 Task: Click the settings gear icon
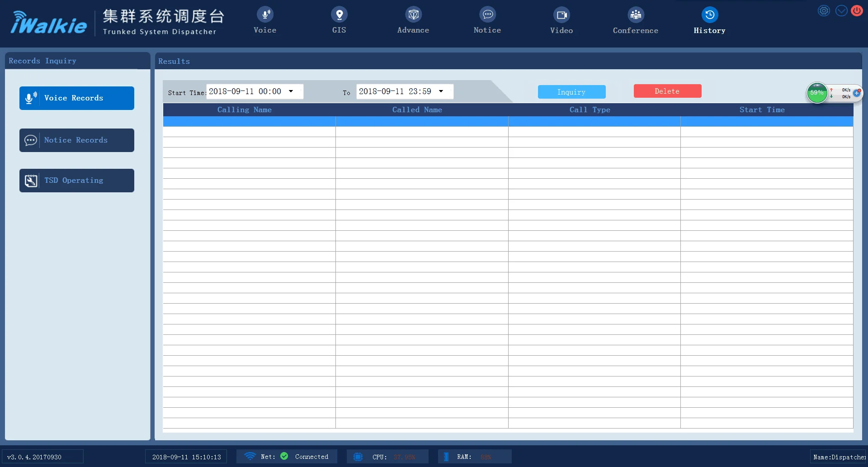(824, 11)
